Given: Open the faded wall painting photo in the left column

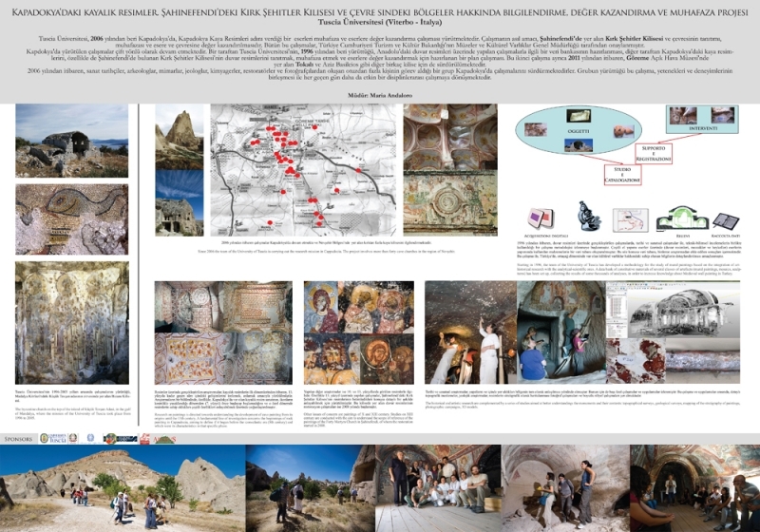Looking at the screenshot, I should (72, 323).
